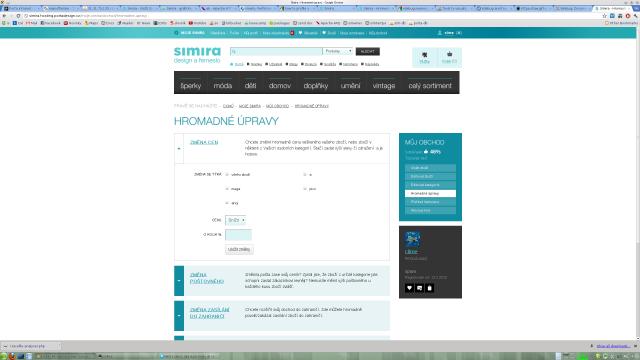Click the clipboard icon in seller card
Screen dimensions: 640x360
click(429, 288)
